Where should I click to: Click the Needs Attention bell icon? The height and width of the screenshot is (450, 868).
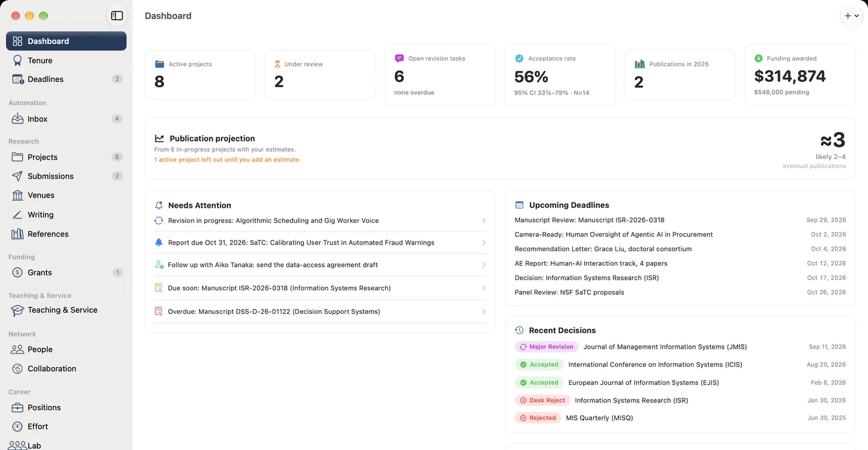coord(159,205)
